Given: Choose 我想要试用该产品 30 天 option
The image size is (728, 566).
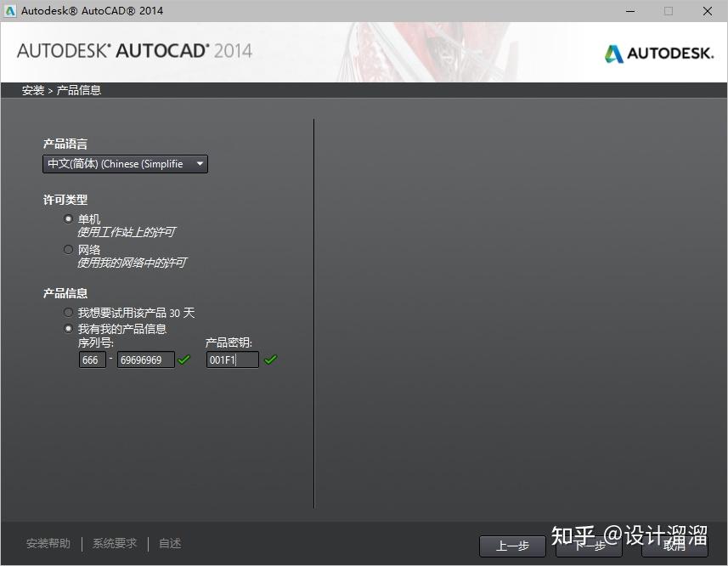Looking at the screenshot, I should coord(68,312).
